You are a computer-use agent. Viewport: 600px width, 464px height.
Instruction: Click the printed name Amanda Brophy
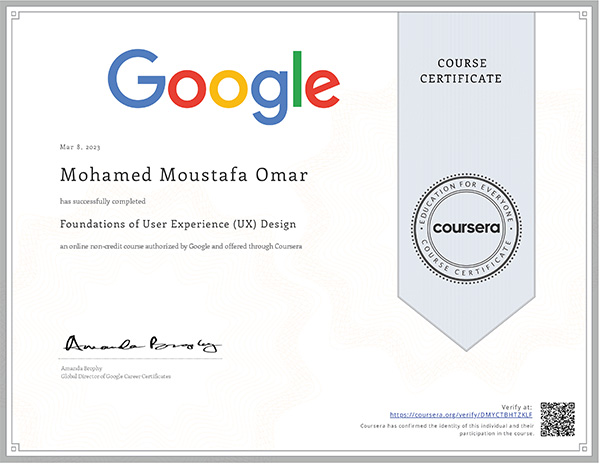point(82,368)
